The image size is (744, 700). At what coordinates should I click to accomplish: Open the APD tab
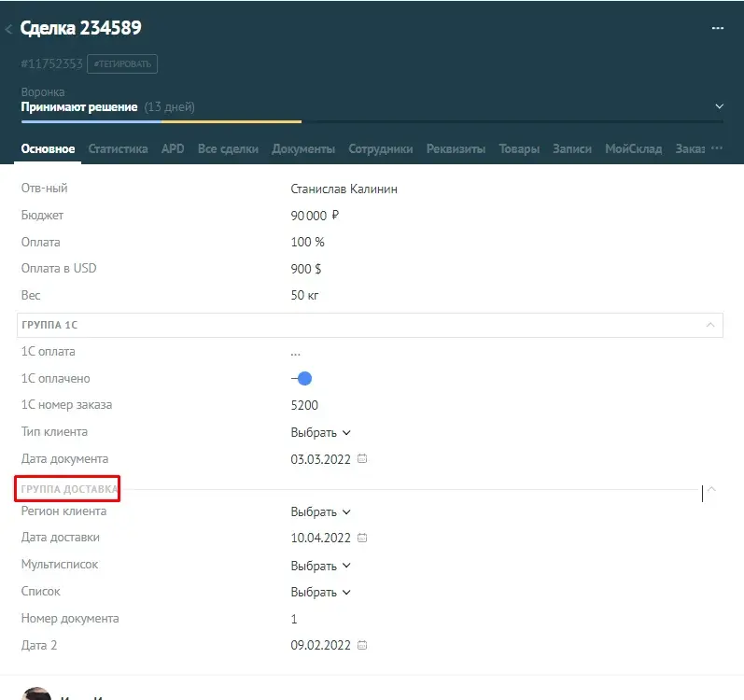[x=173, y=149]
